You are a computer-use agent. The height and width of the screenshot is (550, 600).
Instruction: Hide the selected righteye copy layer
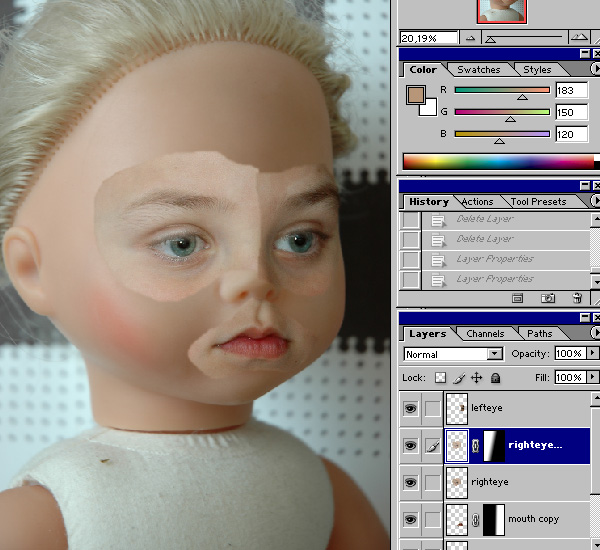[x=410, y=446]
